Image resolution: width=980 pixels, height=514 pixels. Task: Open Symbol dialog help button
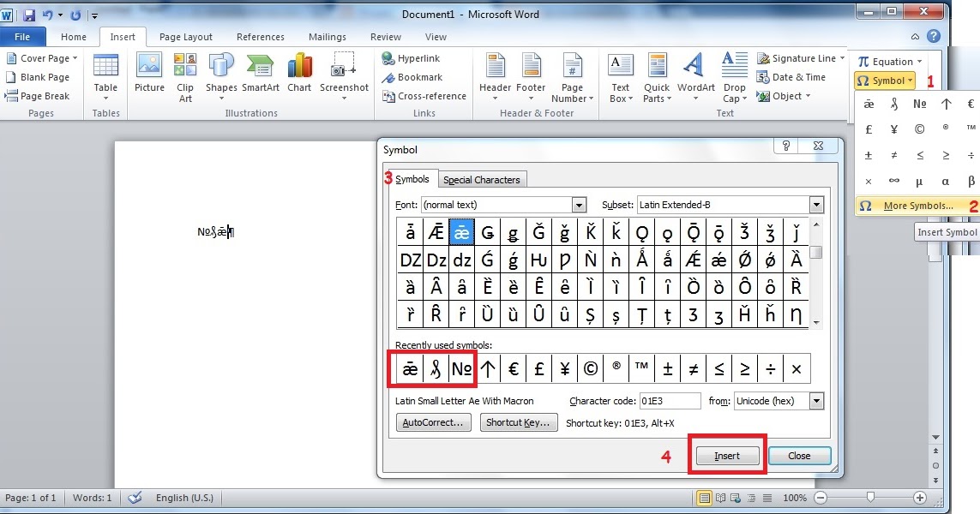point(786,146)
